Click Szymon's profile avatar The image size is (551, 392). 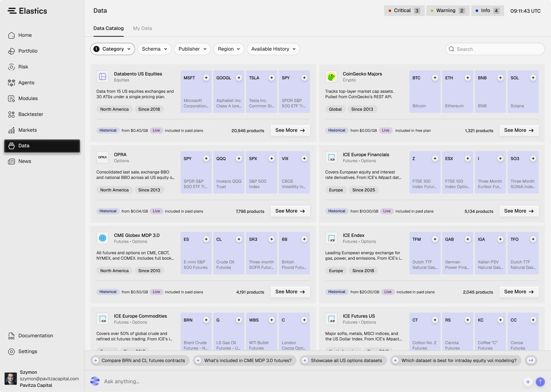point(11,379)
